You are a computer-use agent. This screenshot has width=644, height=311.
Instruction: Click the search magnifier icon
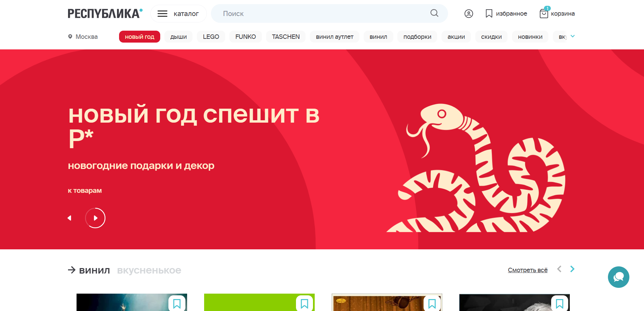[434, 13]
